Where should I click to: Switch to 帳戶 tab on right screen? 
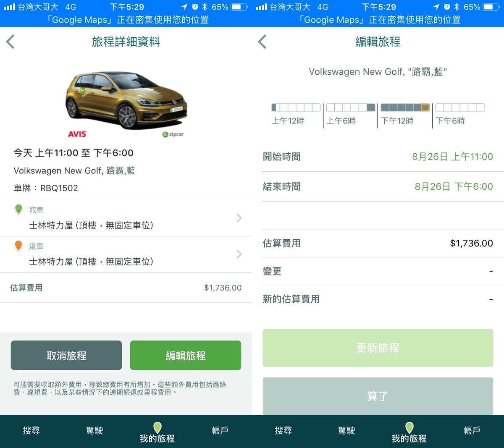coord(472,431)
